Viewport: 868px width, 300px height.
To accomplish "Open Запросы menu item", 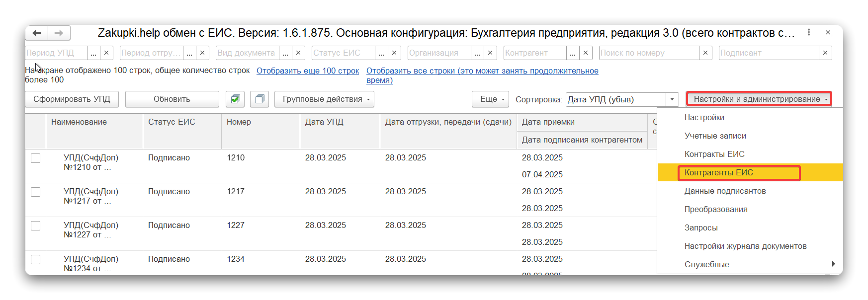I will click(750, 227).
